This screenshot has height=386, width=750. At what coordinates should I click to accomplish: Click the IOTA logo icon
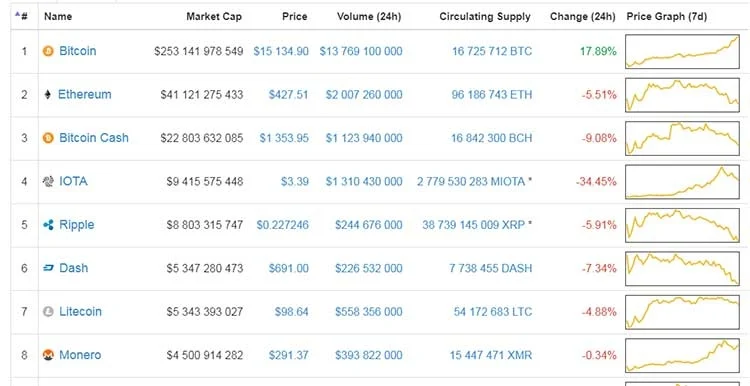pos(48,182)
